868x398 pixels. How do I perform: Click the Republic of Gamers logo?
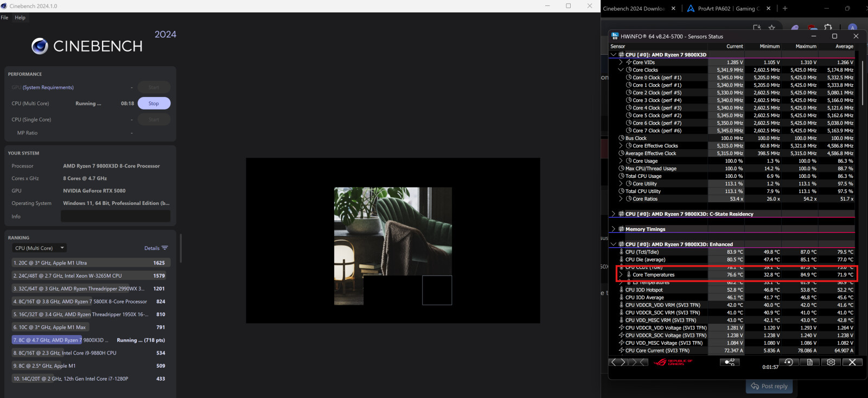(673, 362)
